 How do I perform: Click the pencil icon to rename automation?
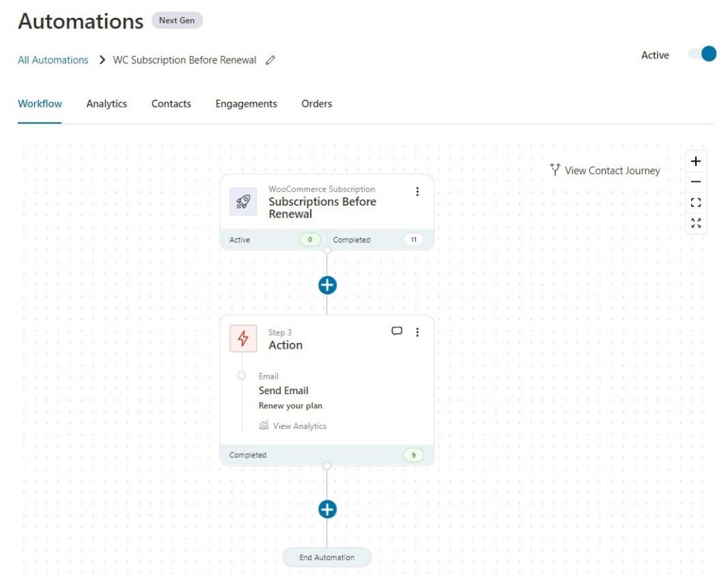pyautogui.click(x=270, y=60)
